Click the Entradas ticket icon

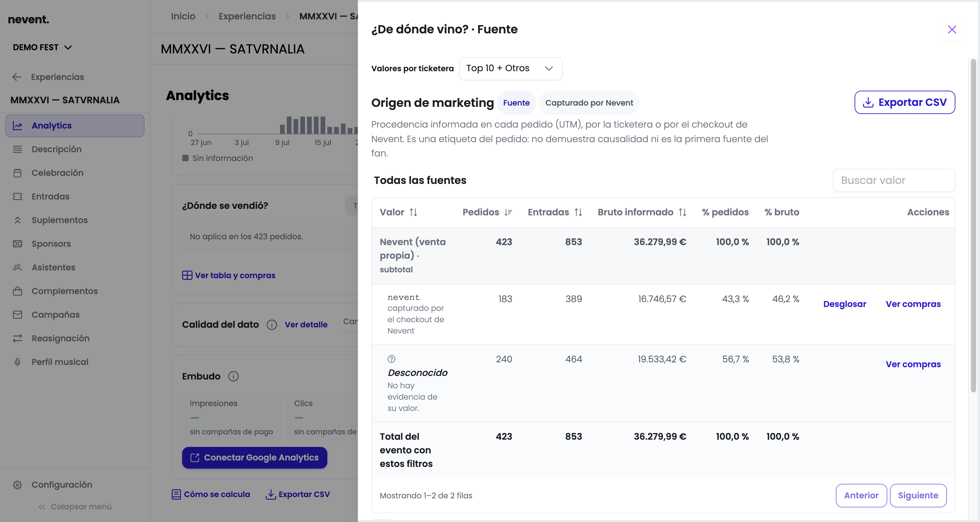point(17,197)
